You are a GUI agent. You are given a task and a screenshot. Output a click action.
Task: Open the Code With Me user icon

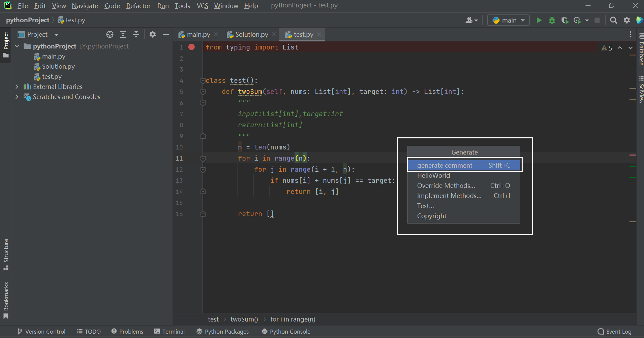point(472,20)
